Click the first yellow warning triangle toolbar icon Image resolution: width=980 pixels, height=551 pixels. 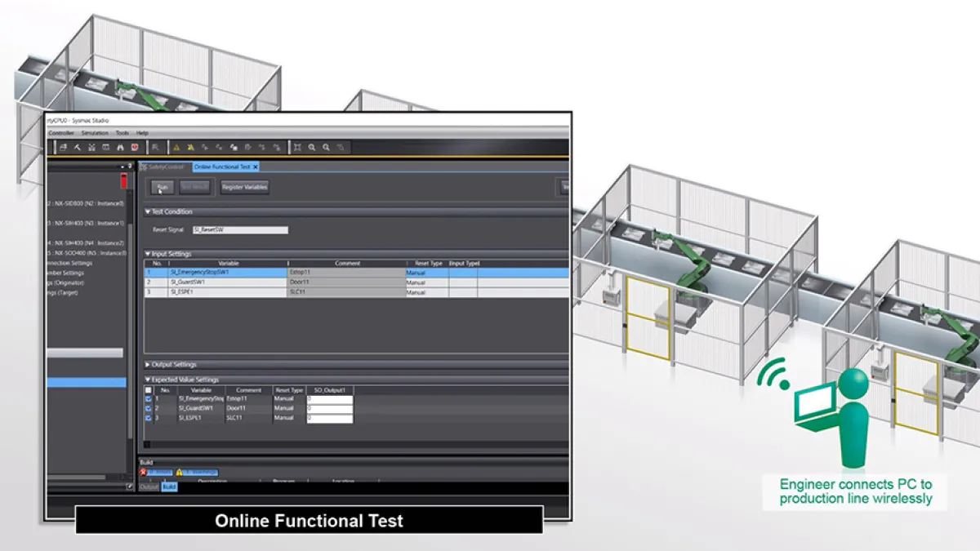click(175, 148)
